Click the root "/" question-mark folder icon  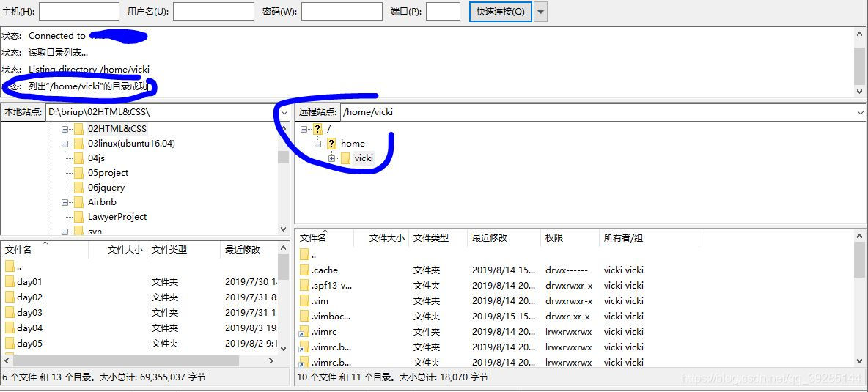click(x=317, y=129)
